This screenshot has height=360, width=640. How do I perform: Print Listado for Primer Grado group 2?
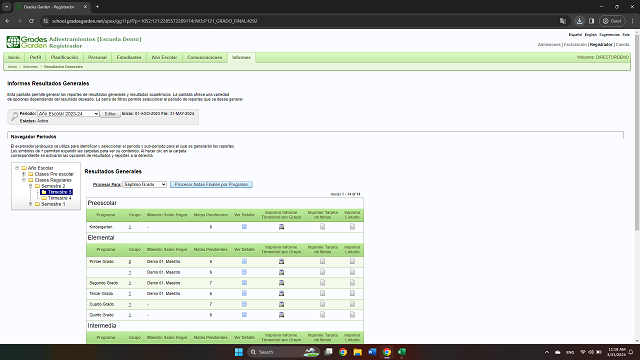coord(352,261)
